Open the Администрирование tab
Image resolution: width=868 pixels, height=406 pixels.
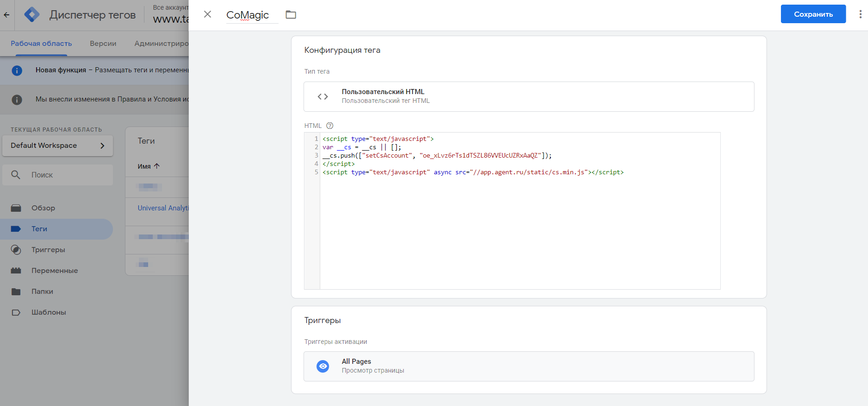(161, 44)
